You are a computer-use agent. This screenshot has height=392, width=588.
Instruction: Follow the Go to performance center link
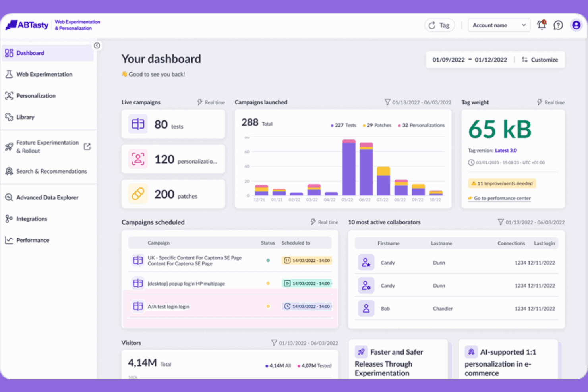499,198
